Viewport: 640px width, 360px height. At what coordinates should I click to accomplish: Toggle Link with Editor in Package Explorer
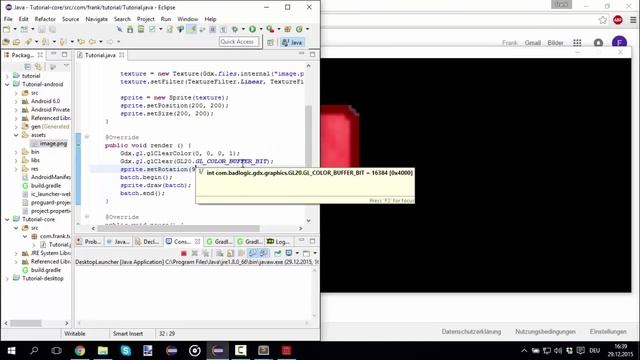[x=38, y=67]
